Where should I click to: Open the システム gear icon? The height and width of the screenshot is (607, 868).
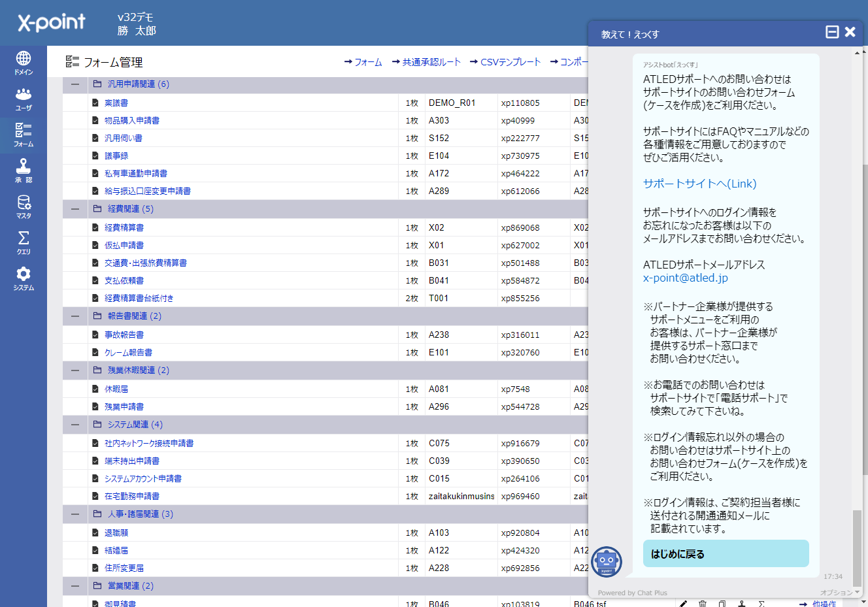tap(24, 279)
